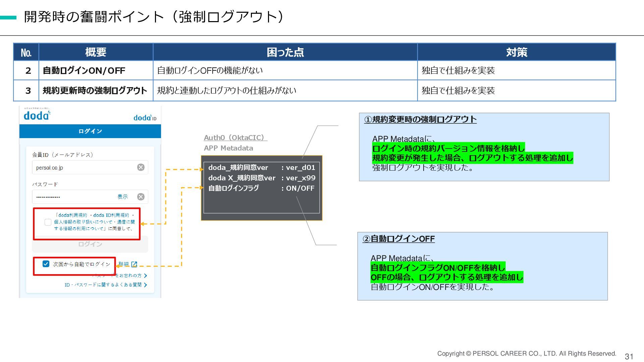Click highlighted 自動ログインフラグON/OFFを格納し text

pyautogui.click(x=438, y=267)
